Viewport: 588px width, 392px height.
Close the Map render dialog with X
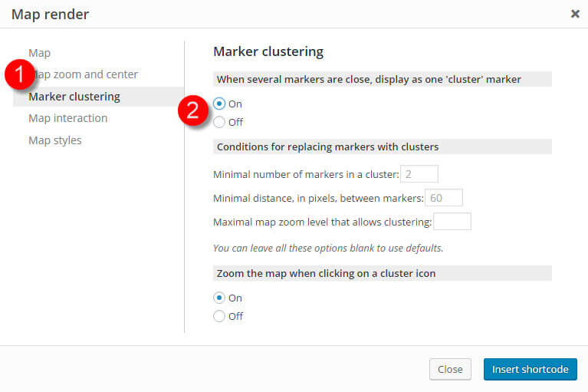click(x=575, y=14)
